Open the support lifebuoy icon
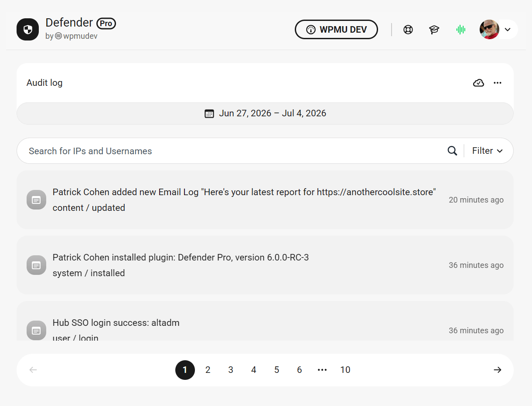Image resolution: width=532 pixels, height=406 pixels. tap(408, 30)
